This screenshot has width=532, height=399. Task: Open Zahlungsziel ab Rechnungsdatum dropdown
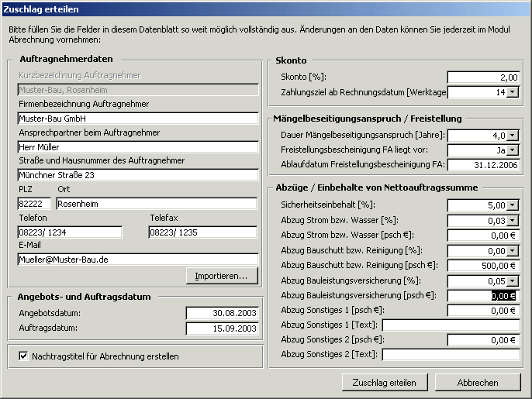click(x=512, y=92)
